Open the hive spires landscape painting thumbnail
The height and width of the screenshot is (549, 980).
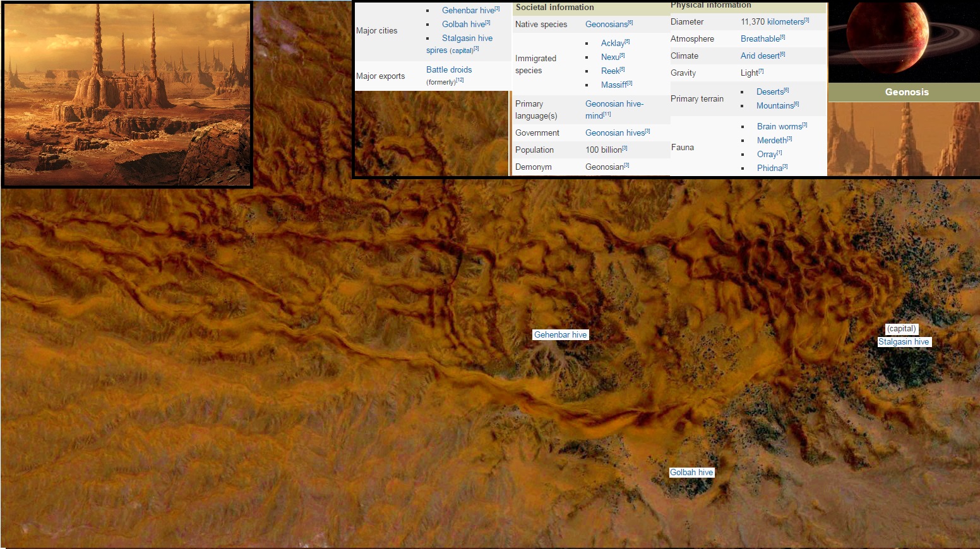click(127, 95)
